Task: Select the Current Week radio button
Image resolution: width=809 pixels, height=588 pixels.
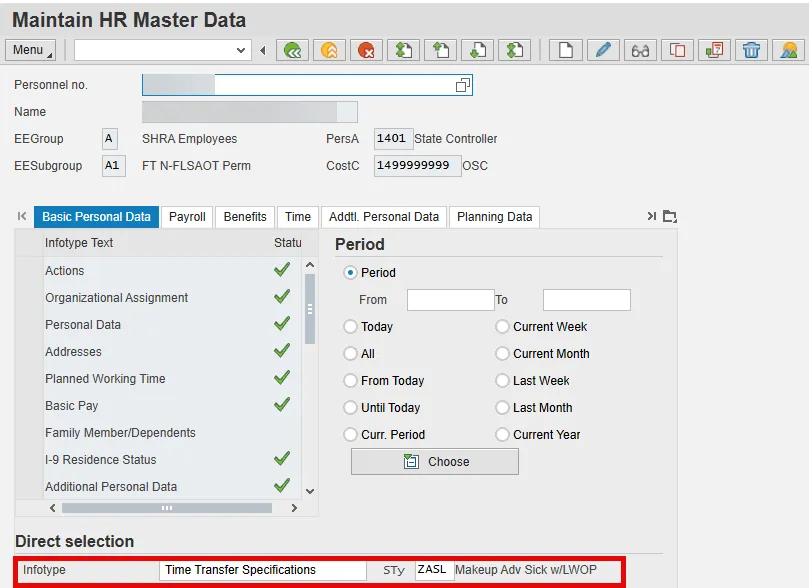Action: click(x=502, y=326)
